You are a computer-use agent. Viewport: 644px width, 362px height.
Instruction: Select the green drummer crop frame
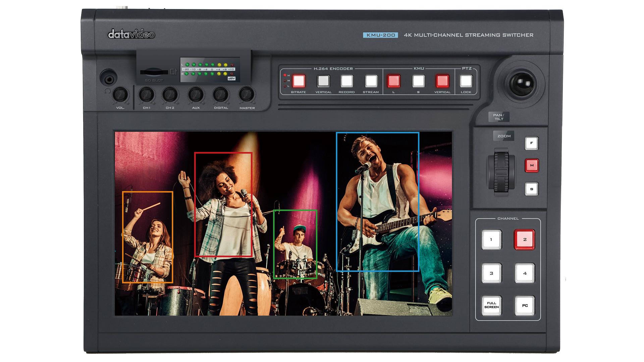[295, 244]
